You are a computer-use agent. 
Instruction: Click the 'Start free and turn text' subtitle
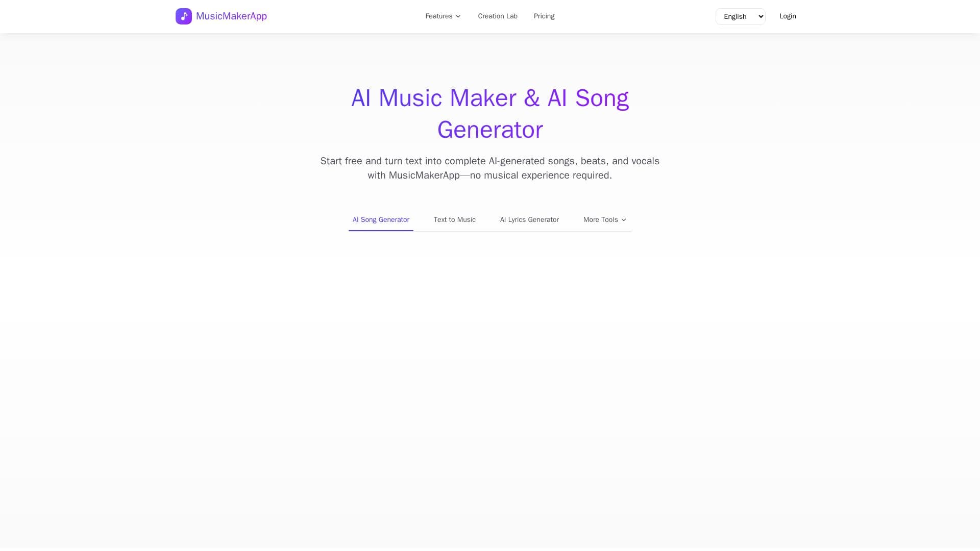(x=490, y=168)
